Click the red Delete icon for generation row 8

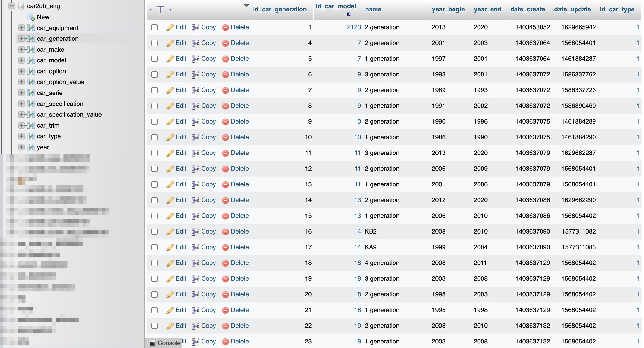click(x=225, y=106)
